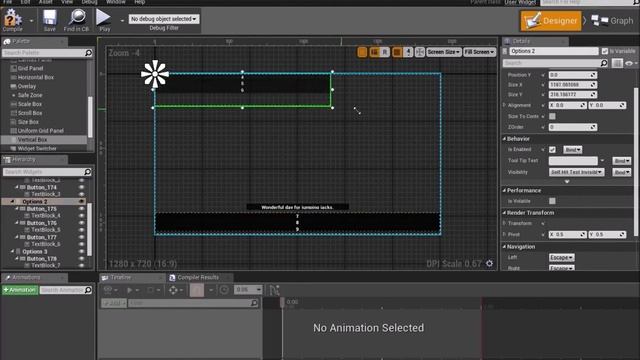
Task: Select Button_178 in Hierarchy
Action: point(41,258)
